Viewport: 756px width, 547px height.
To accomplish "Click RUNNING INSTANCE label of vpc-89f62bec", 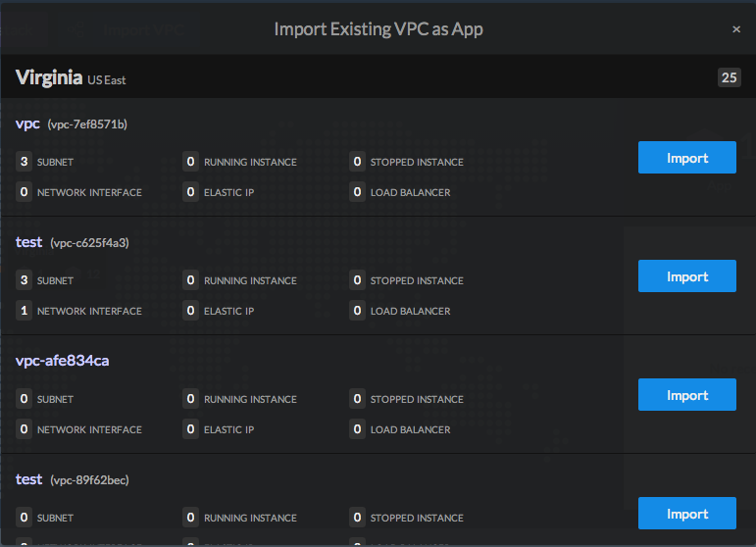I will [250, 519].
